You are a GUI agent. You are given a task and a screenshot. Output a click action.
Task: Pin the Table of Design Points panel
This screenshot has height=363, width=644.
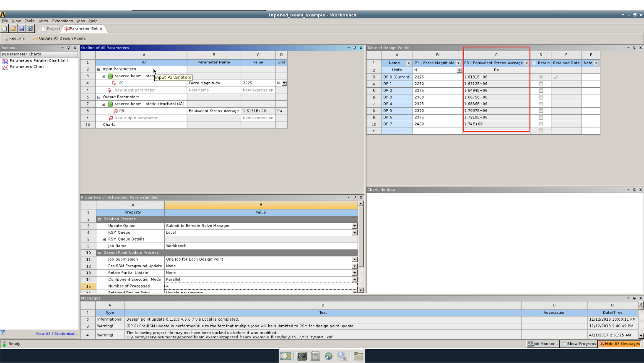(634, 48)
